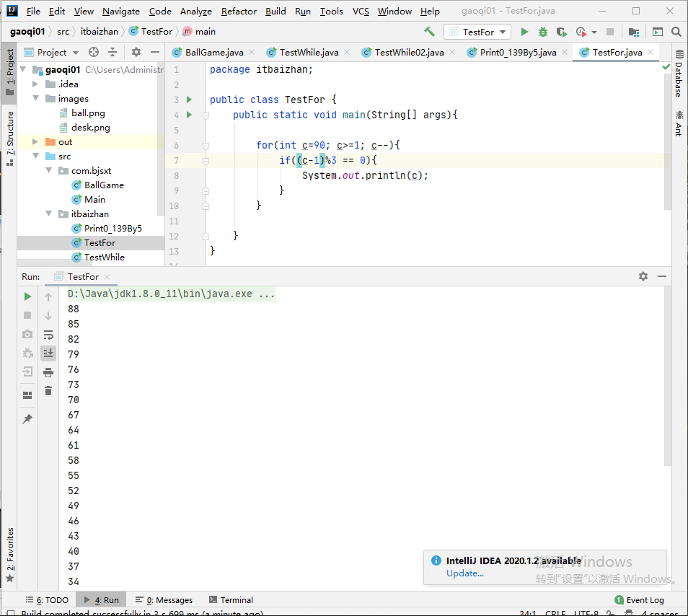This screenshot has width=688, height=616.
Task: Open the Event Log button
Action: coord(639,599)
